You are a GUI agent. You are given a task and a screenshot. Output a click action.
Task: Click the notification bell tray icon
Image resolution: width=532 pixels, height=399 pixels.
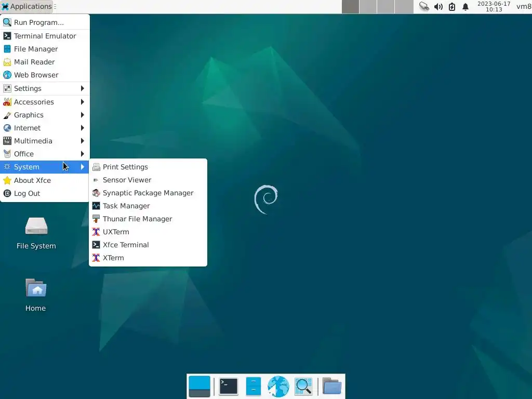click(465, 7)
